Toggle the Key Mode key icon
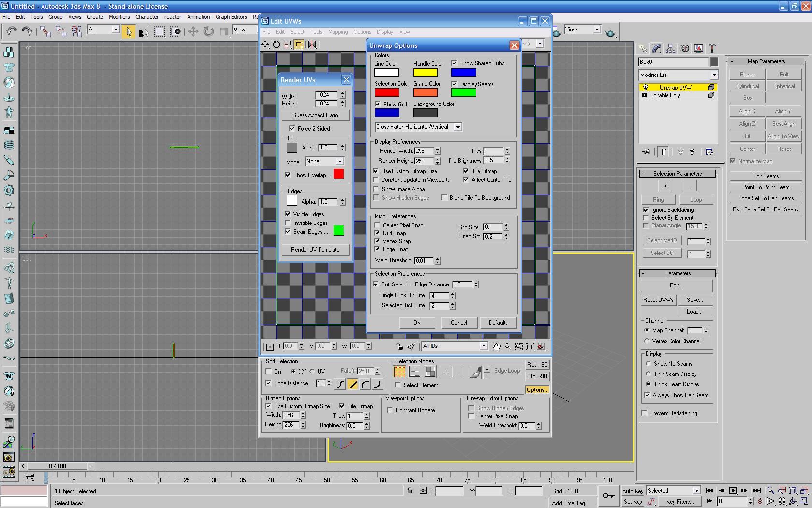Screen dimensions: 812x508 click(x=609, y=496)
